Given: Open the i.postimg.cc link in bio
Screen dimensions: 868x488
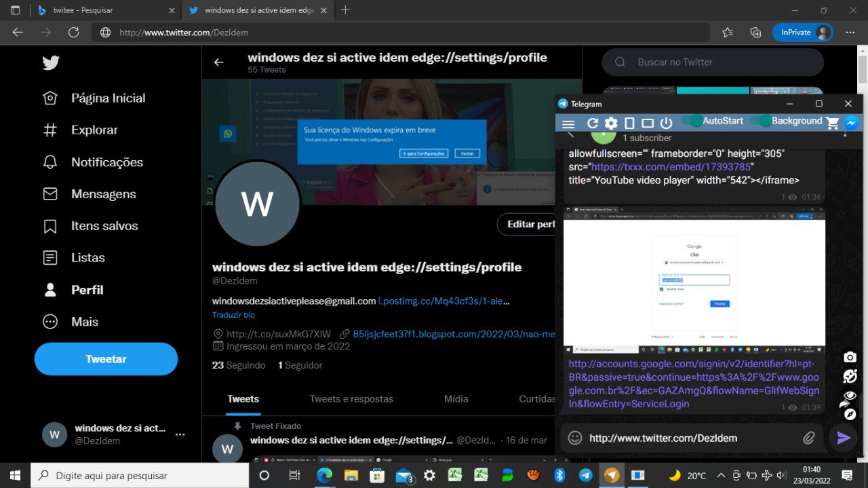Looking at the screenshot, I should (443, 301).
